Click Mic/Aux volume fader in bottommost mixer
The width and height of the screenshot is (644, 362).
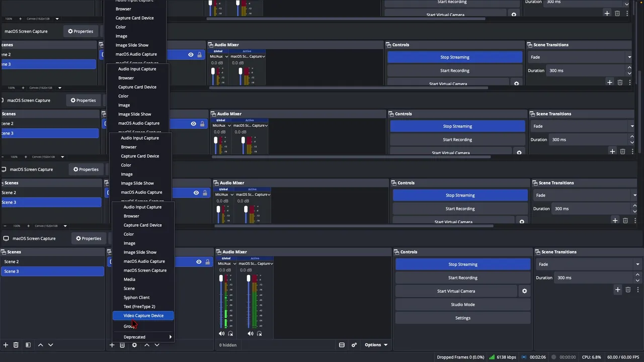(x=221, y=279)
